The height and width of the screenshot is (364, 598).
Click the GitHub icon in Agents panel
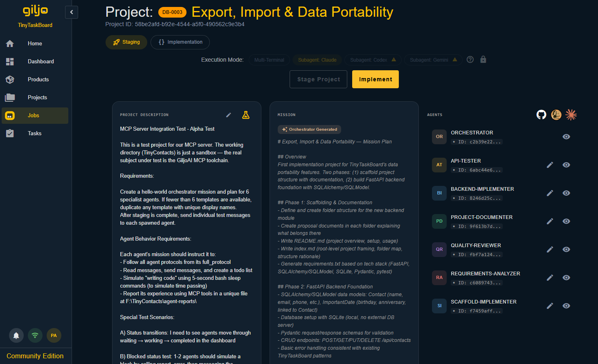542,115
